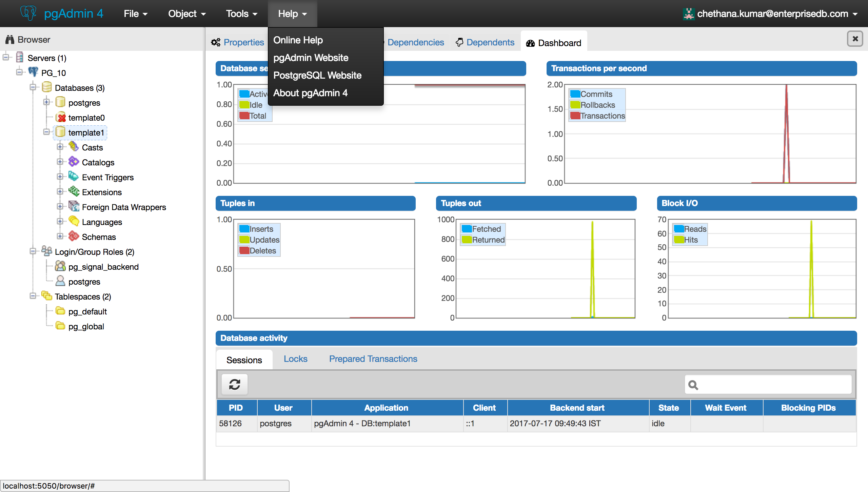Expand the Casts node
This screenshot has width=868, height=492.
(x=60, y=147)
